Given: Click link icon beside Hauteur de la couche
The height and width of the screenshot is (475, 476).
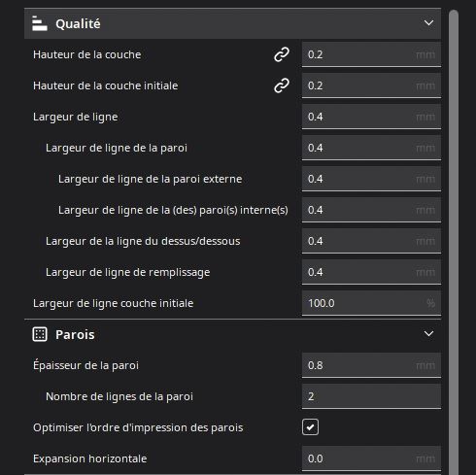Looking at the screenshot, I should coord(282,54).
